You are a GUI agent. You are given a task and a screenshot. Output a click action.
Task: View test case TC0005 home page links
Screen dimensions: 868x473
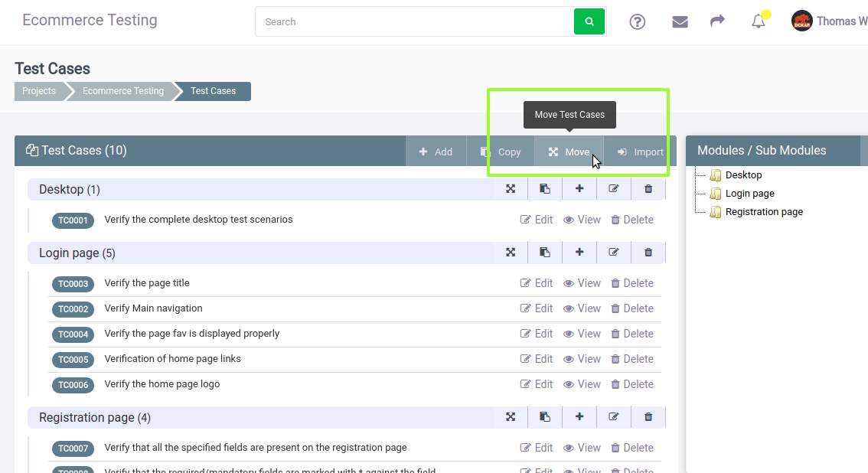(x=582, y=359)
